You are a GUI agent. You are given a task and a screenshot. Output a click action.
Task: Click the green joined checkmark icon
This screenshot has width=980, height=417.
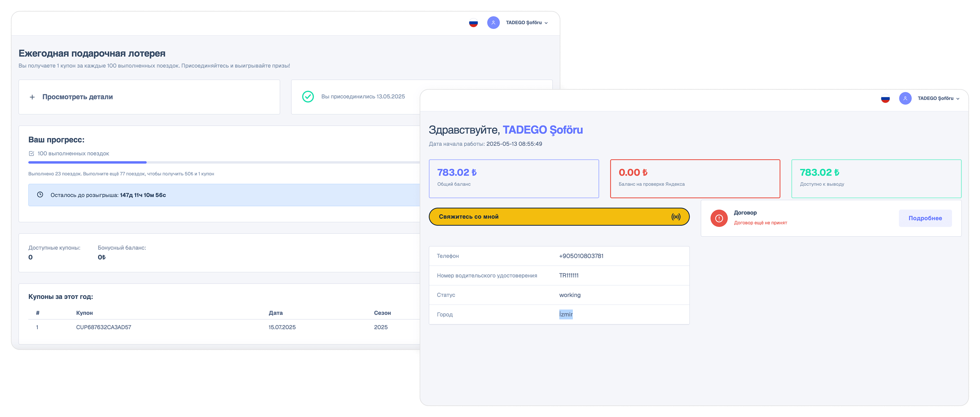tap(308, 97)
